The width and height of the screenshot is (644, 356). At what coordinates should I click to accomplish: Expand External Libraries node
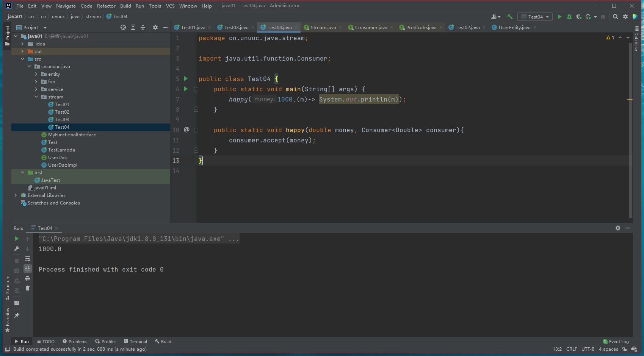(16, 195)
